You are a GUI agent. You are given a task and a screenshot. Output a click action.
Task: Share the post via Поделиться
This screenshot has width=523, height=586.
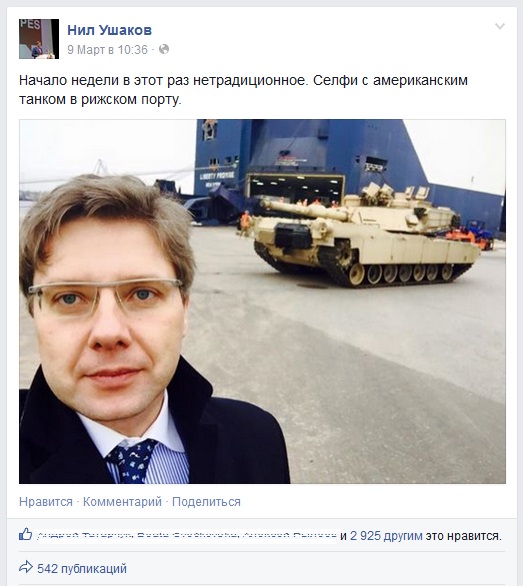(x=206, y=502)
